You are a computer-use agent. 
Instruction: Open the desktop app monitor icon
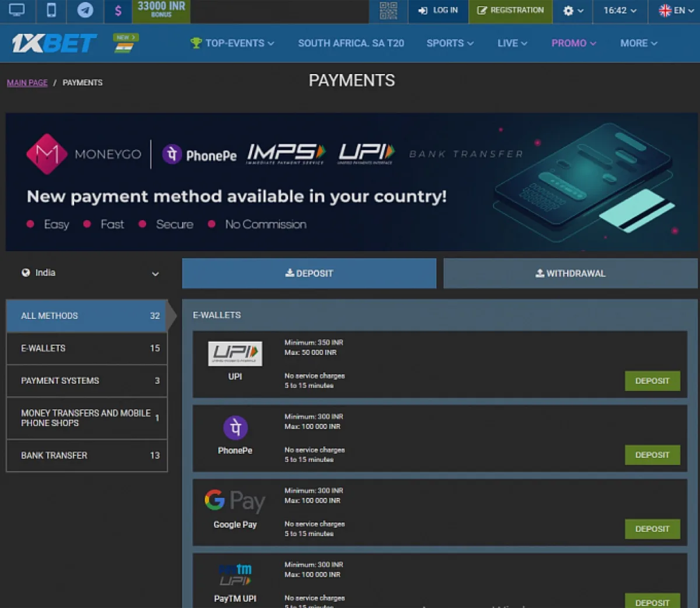point(17,10)
